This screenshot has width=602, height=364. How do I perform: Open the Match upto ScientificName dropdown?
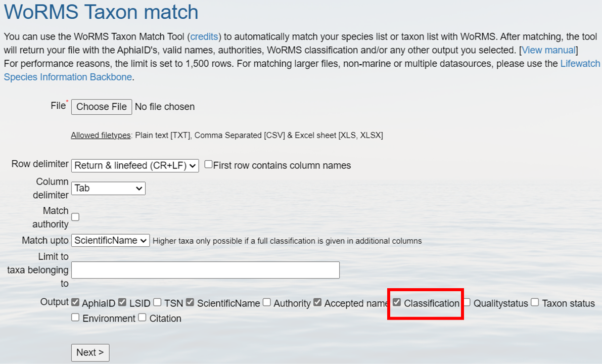[111, 240]
